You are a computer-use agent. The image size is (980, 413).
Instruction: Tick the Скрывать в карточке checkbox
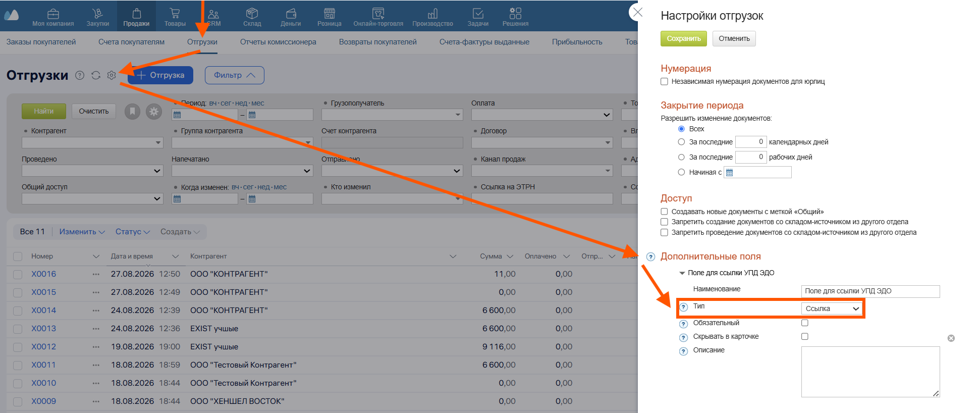[x=805, y=336]
